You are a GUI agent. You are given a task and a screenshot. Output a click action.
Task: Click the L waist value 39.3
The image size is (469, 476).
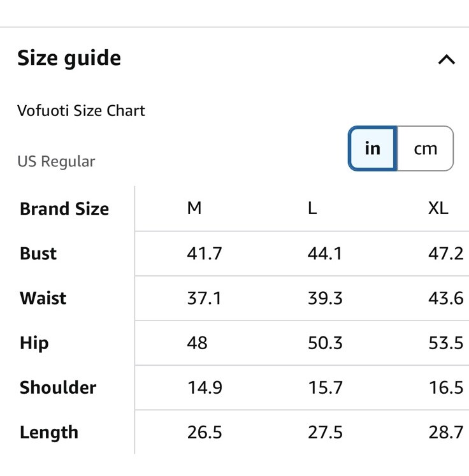coord(325,298)
